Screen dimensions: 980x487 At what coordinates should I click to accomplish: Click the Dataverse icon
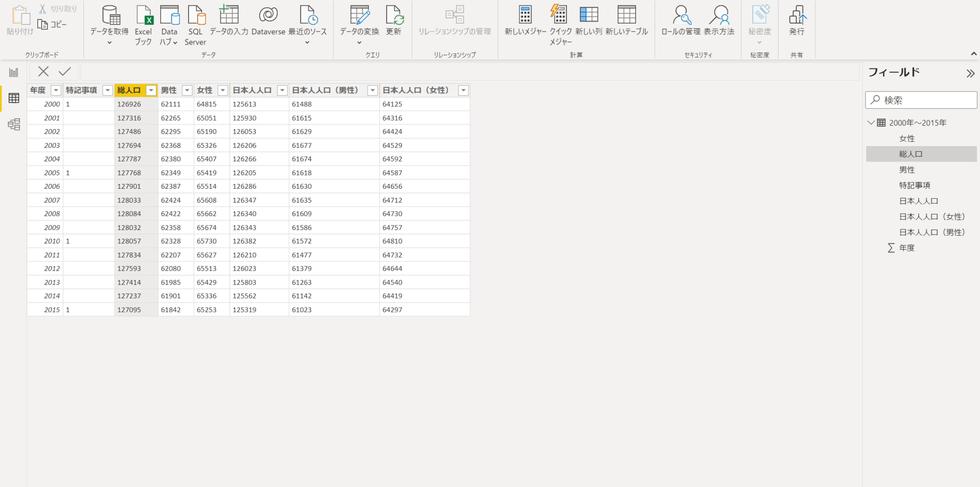pos(268,16)
